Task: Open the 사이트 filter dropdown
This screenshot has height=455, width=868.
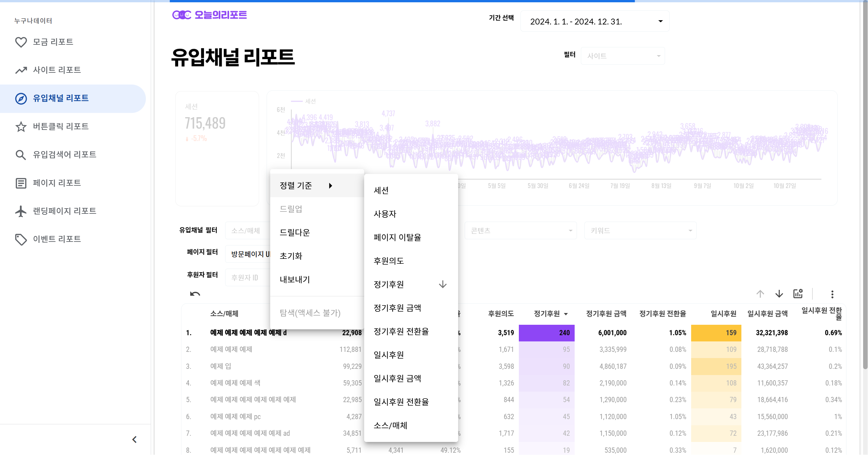Action: pyautogui.click(x=623, y=56)
